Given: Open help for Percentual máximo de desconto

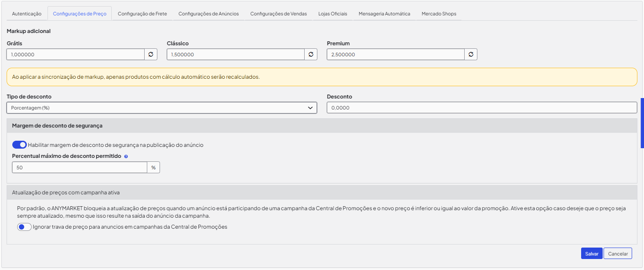Looking at the screenshot, I should coord(126,157).
